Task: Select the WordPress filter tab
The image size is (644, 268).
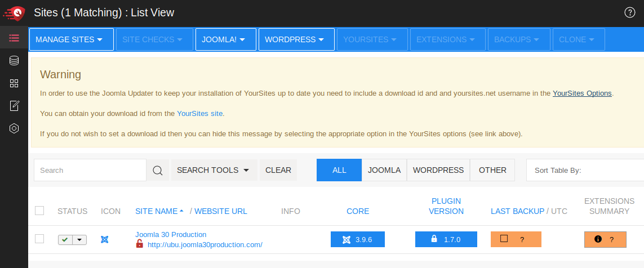Action: (438, 170)
